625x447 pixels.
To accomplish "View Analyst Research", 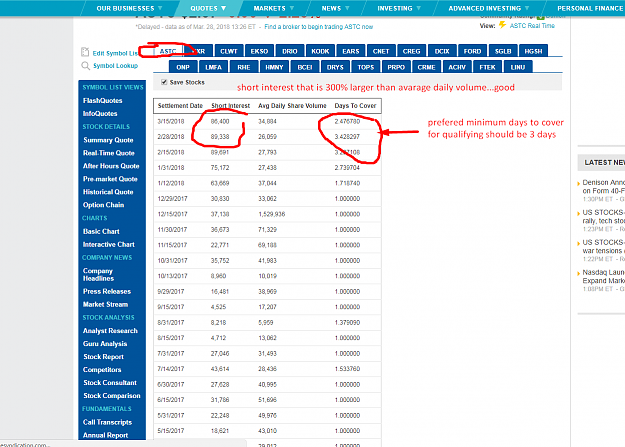I will pyautogui.click(x=110, y=331).
